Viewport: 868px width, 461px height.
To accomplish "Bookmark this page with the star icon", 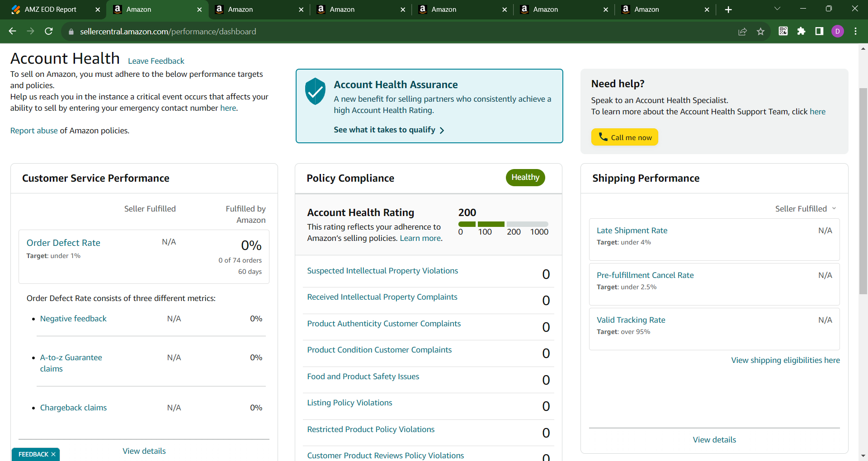I will 760,32.
